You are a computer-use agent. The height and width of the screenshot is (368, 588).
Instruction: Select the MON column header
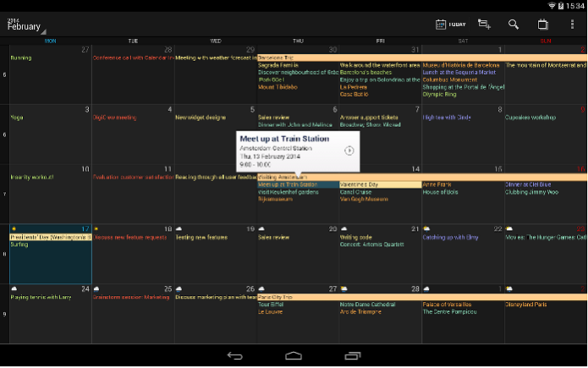[50, 41]
